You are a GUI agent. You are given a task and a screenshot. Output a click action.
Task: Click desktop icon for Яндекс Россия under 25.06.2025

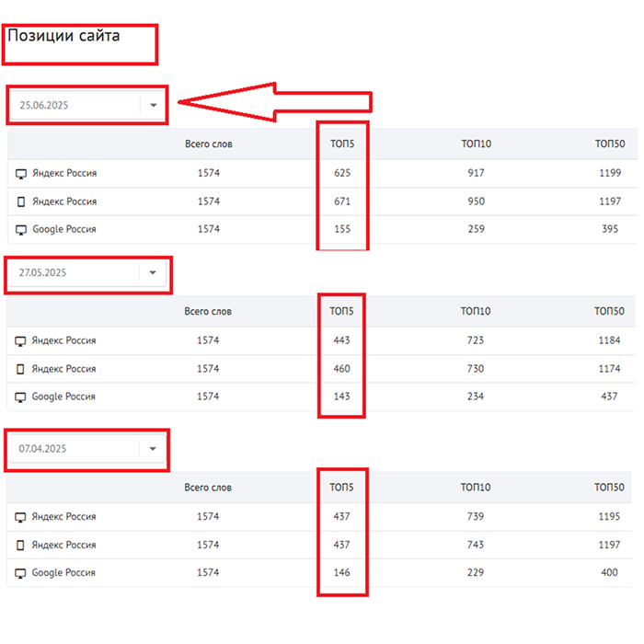pyautogui.click(x=21, y=174)
